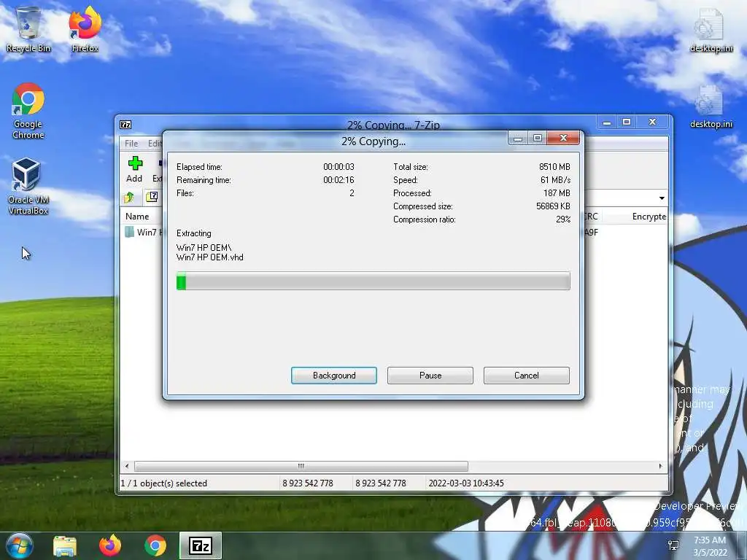Screen dimensions: 747x560
Task: Pause the extraction progress
Action: click(430, 376)
